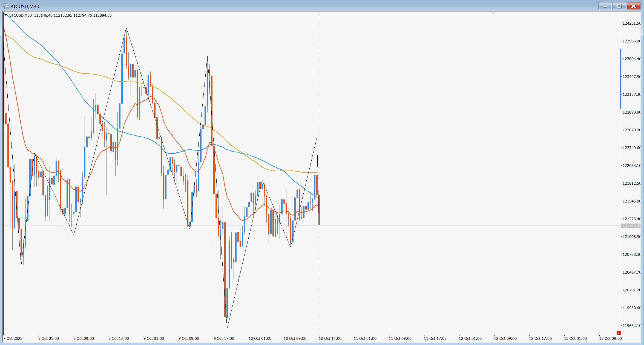Image resolution: width=644 pixels, height=345 pixels.
Task: Click the 8 Oct 09:00 time axis label
Action: tap(84, 338)
